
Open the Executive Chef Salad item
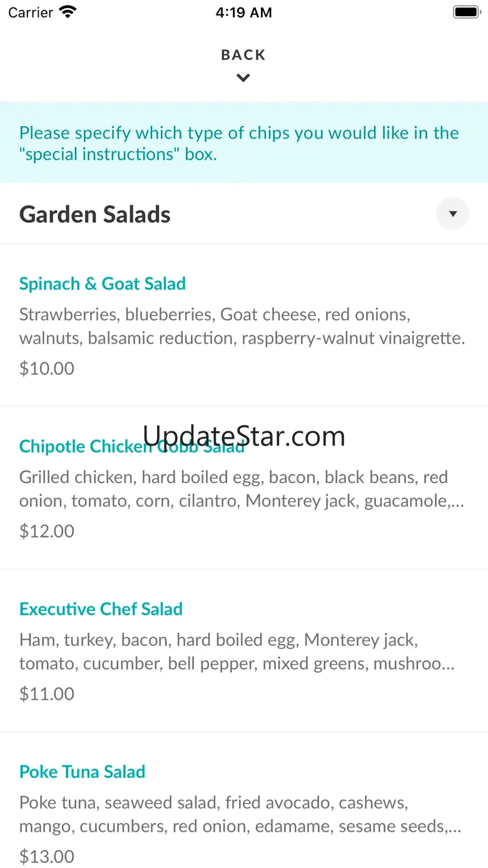tap(101, 609)
